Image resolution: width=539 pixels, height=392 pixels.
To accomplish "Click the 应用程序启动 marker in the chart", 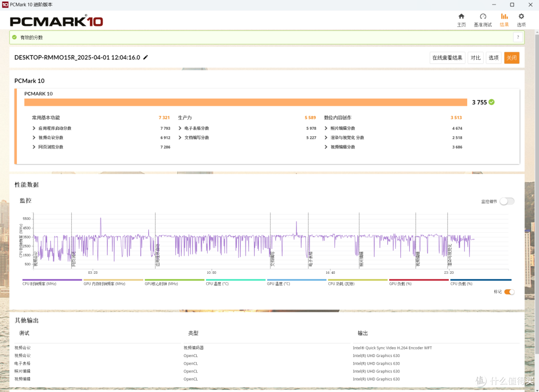I will tap(158, 255).
